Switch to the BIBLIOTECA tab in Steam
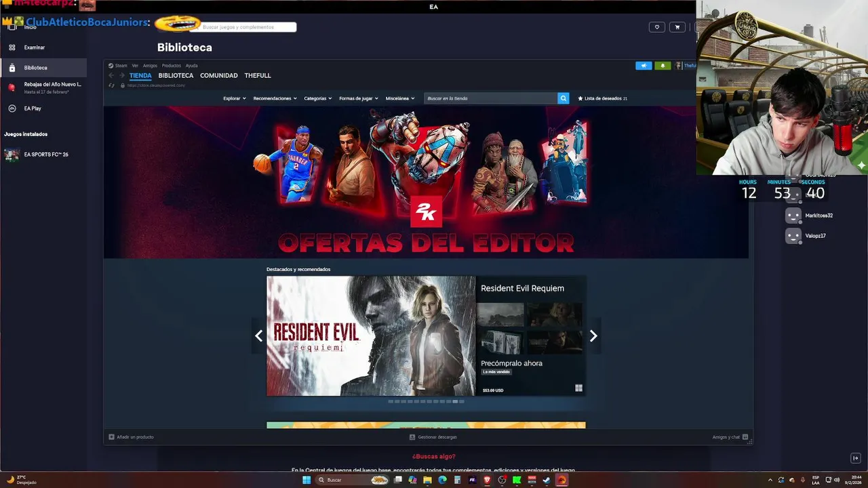868x488 pixels. (176, 75)
